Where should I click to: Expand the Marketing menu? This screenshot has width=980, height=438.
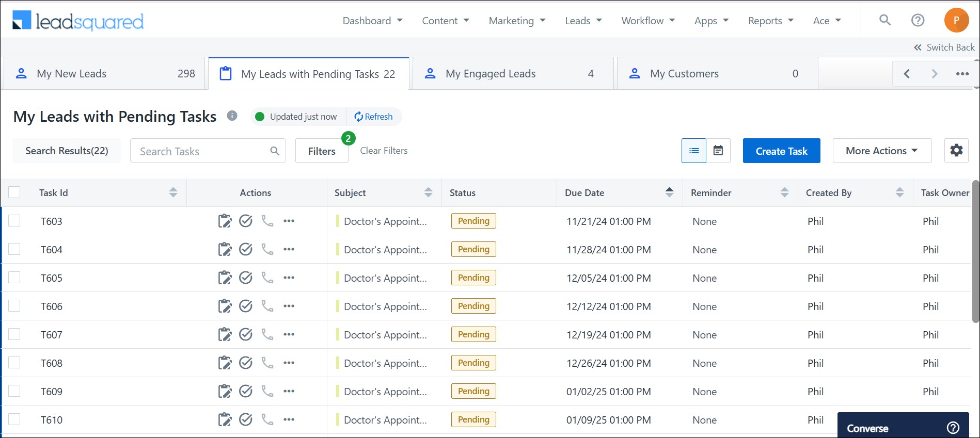click(x=517, y=21)
